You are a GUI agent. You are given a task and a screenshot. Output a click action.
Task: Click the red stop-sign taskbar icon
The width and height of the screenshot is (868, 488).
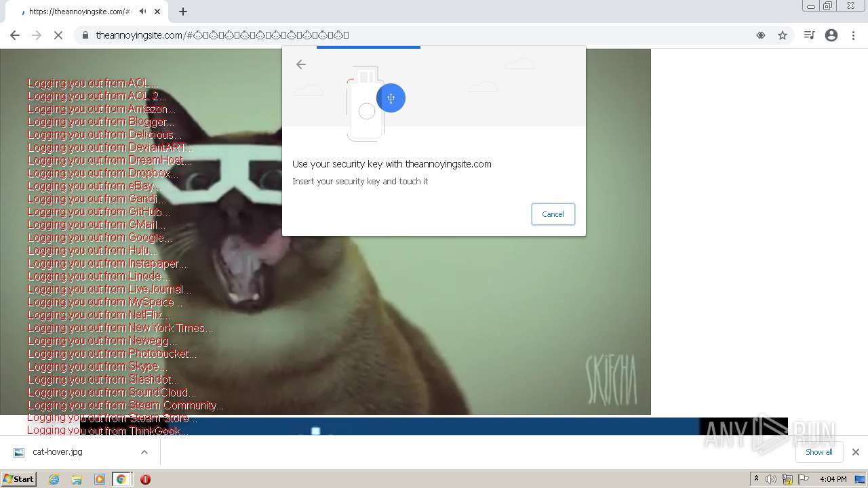click(145, 479)
